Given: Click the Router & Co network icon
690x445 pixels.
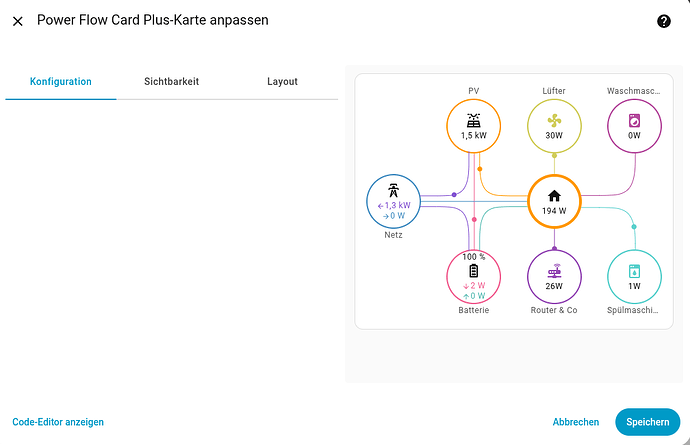Looking at the screenshot, I should click(554, 271).
